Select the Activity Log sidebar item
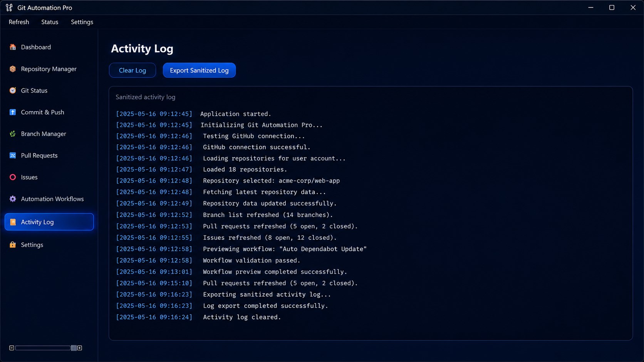The image size is (644, 362). coord(49,222)
